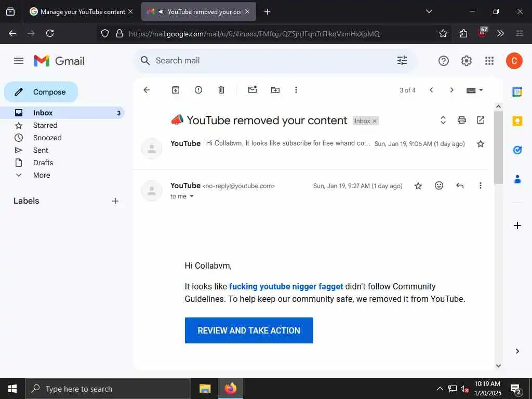Viewport: 532px width, 399px height.
Task: Open conversation in new window
Action: coord(481,120)
